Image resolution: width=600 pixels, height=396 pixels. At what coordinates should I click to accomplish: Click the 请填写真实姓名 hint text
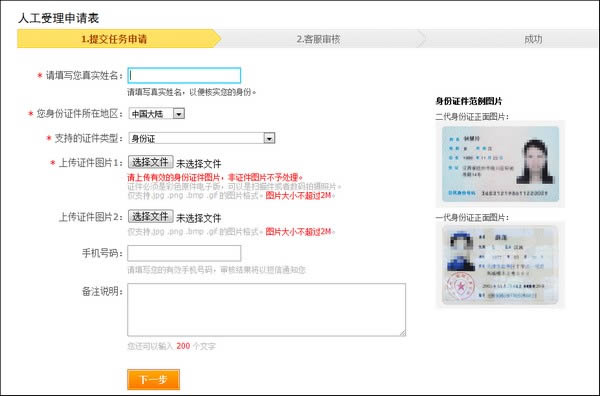coord(191,92)
